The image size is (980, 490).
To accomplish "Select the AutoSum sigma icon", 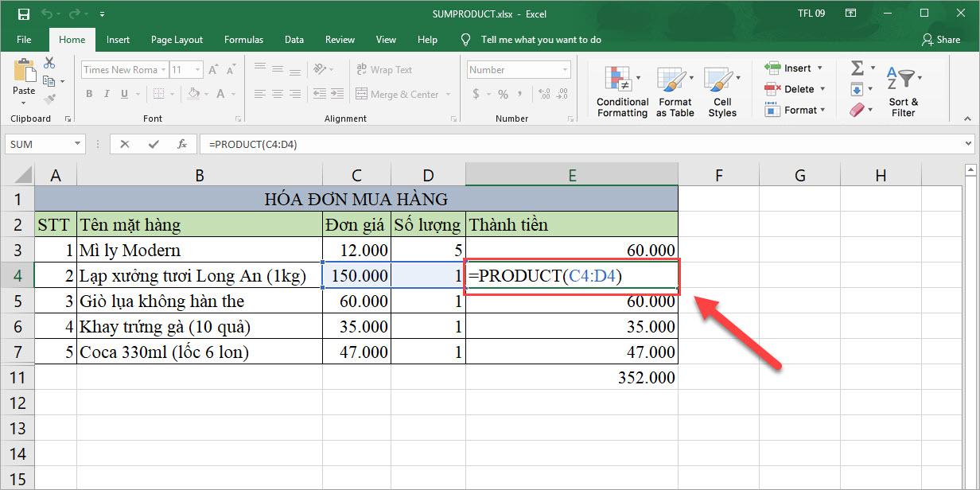I will click(x=857, y=68).
